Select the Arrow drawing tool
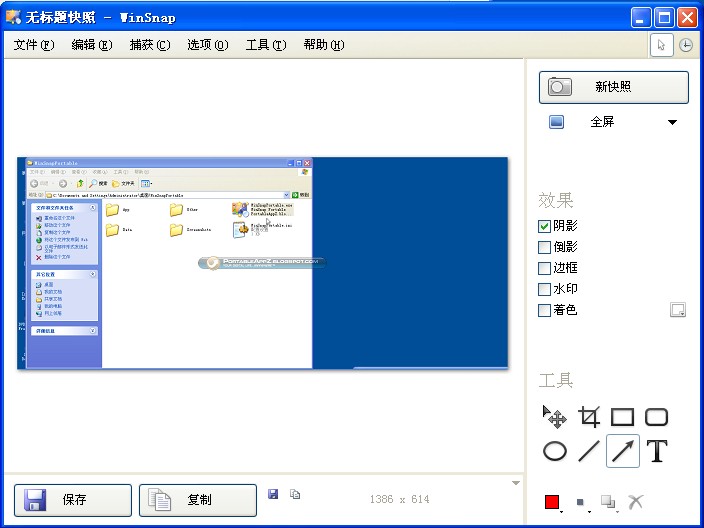This screenshot has height=528, width=704. pos(622,451)
